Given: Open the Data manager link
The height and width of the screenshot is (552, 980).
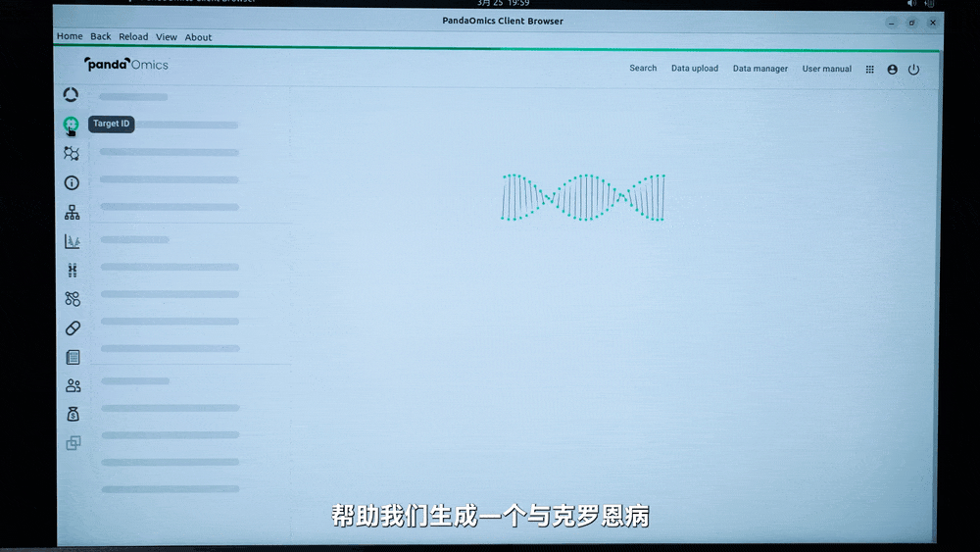Looking at the screenshot, I should pyautogui.click(x=759, y=69).
